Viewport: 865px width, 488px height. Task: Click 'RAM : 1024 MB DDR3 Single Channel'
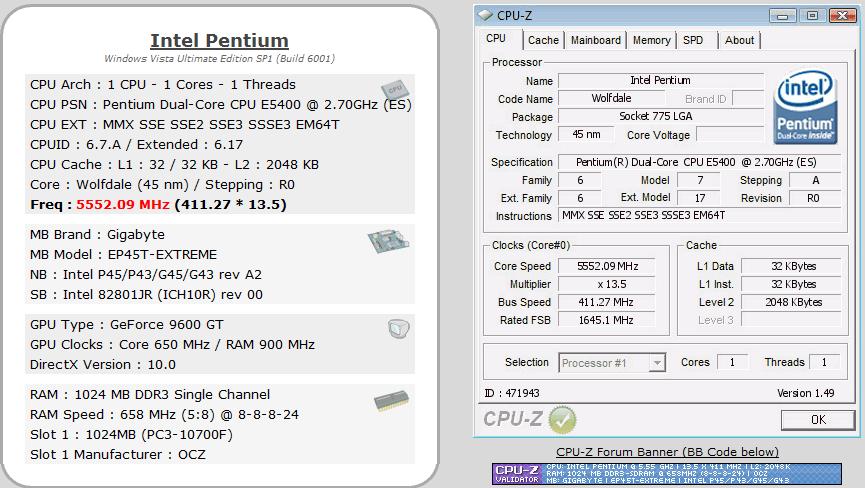(150, 395)
